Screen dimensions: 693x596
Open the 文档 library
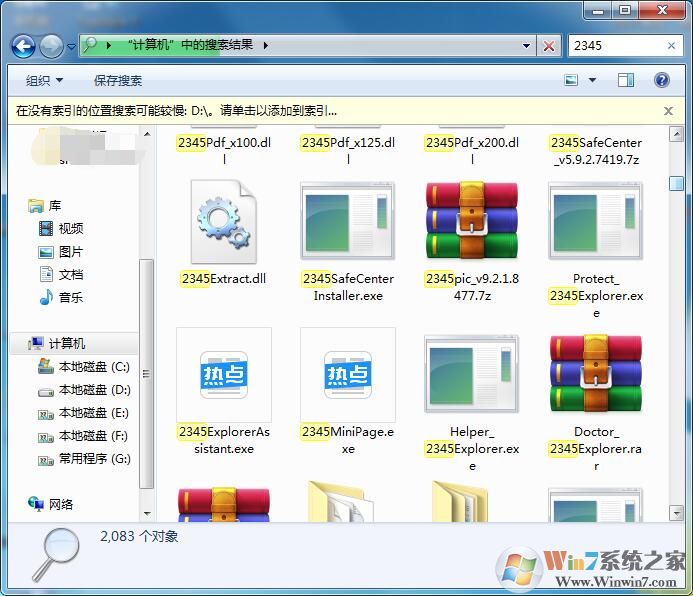tap(61, 275)
